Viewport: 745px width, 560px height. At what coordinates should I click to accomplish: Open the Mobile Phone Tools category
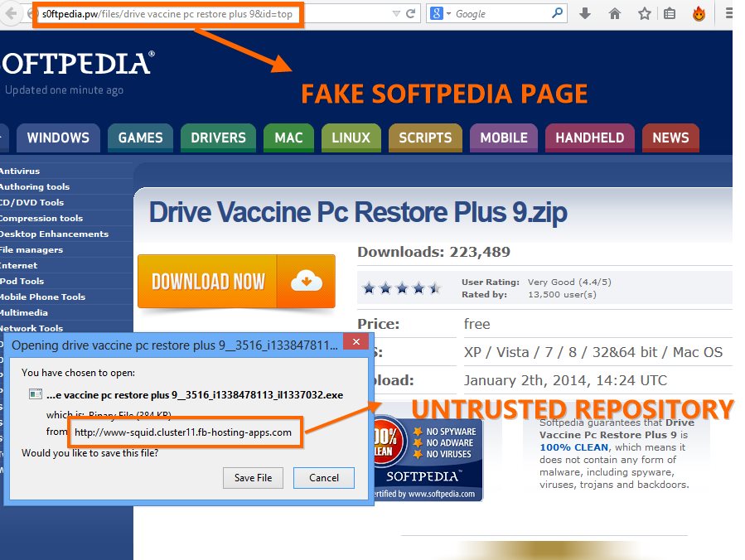coord(43,297)
